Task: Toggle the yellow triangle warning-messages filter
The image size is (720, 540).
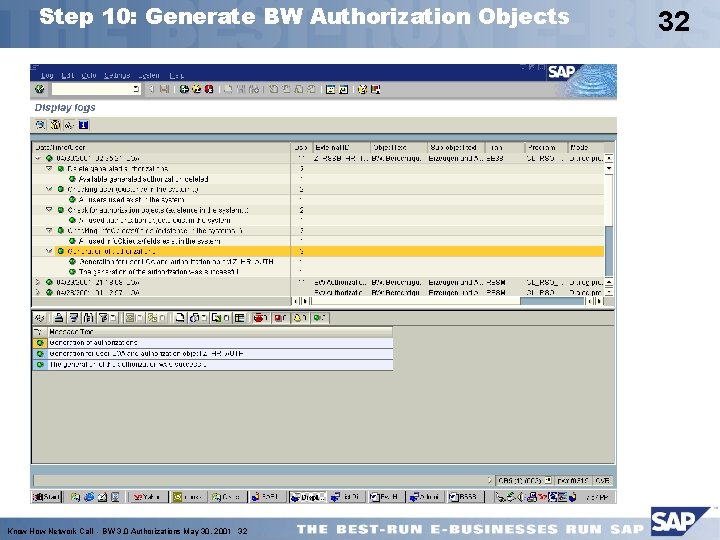Action: (299, 318)
